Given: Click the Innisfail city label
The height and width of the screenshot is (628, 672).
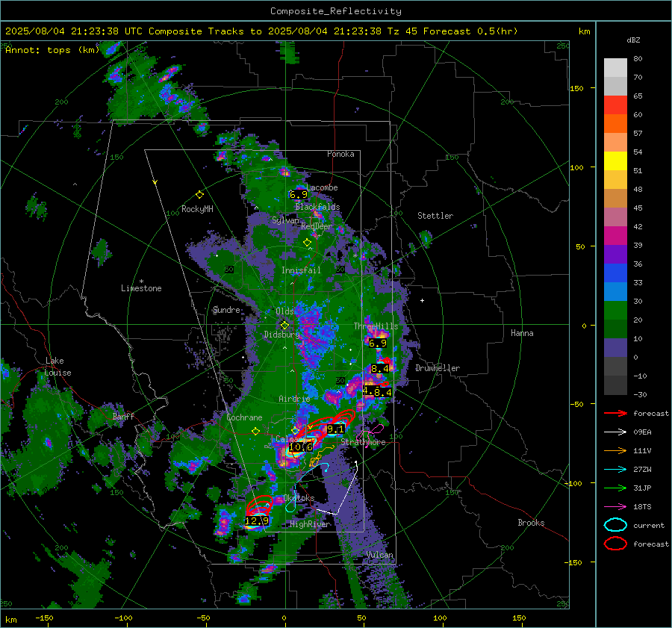Looking at the screenshot, I should tap(301, 270).
